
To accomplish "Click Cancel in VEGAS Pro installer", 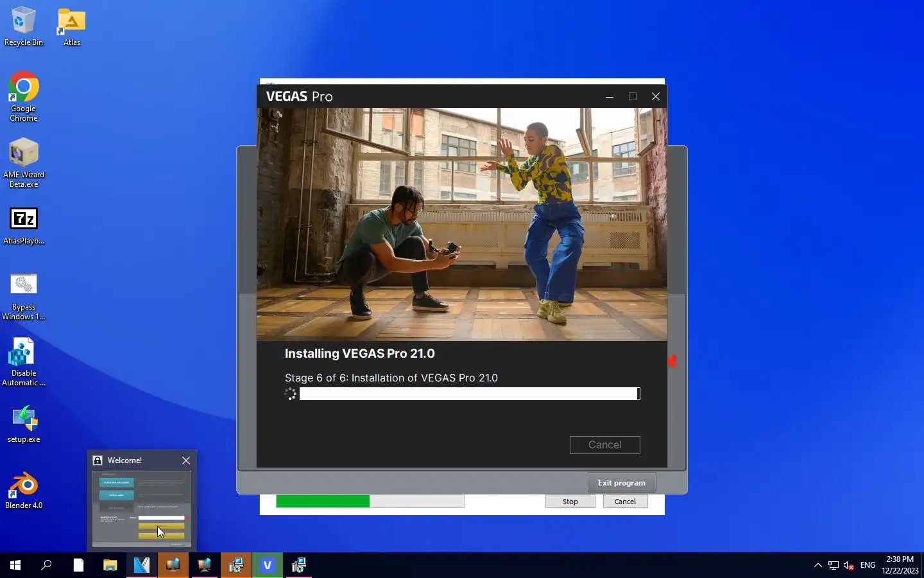I will coord(604,444).
